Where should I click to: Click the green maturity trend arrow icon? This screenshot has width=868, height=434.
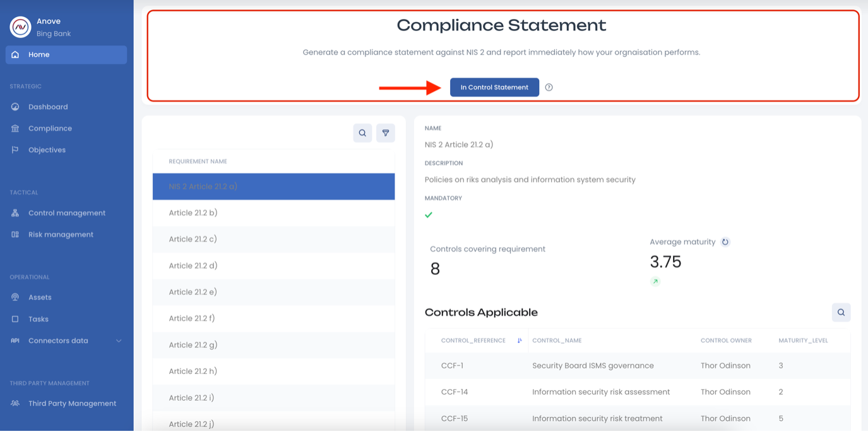click(x=655, y=282)
